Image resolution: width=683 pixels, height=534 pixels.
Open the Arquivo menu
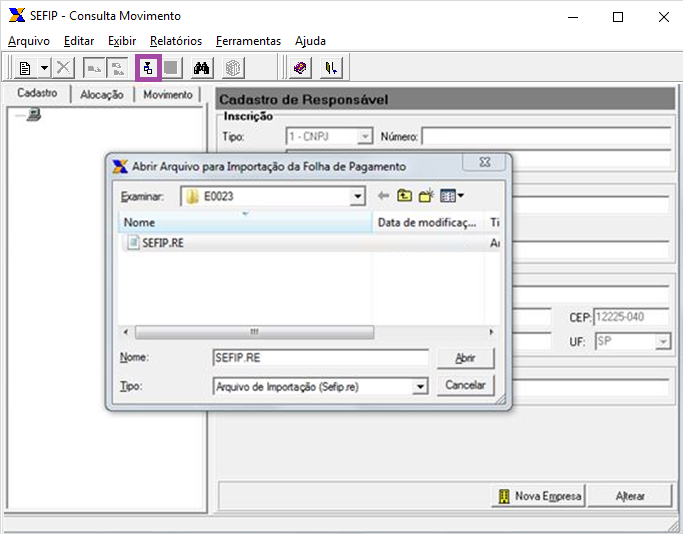coord(29,41)
